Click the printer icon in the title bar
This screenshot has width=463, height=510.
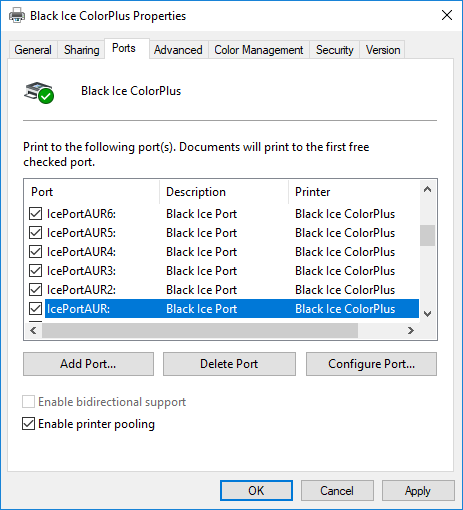[x=17, y=15]
